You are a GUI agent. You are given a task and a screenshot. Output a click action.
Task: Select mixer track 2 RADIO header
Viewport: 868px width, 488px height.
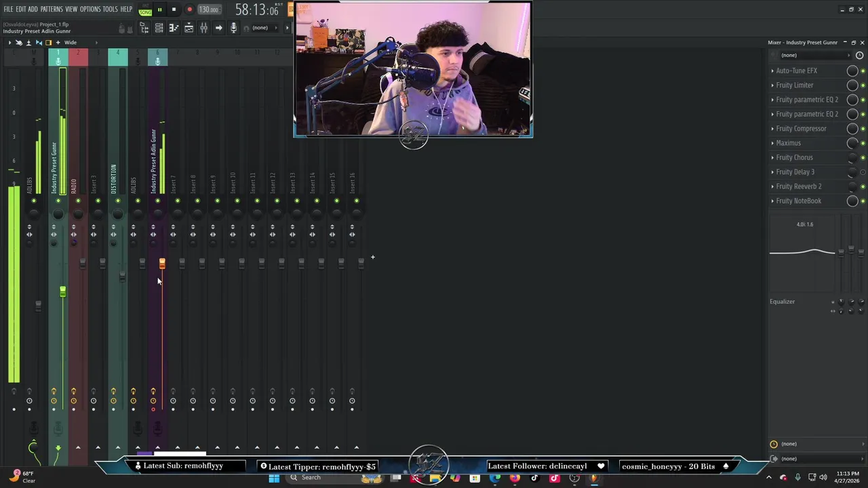(x=78, y=58)
